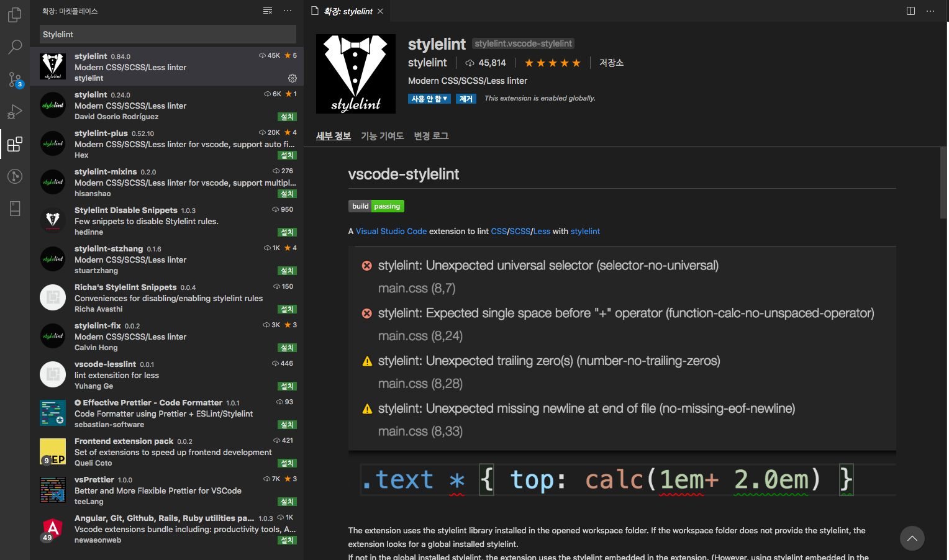Screen dimensions: 949x560
Task: Open the 사용 안 함 disable dropdown
Action: (429, 99)
